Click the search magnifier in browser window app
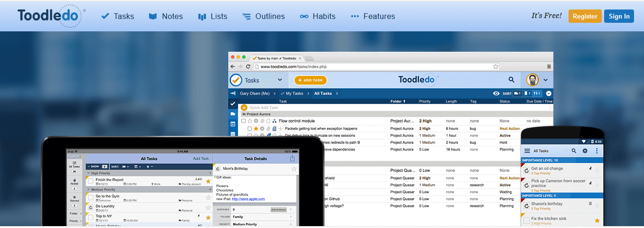644x228 pixels. point(512,80)
